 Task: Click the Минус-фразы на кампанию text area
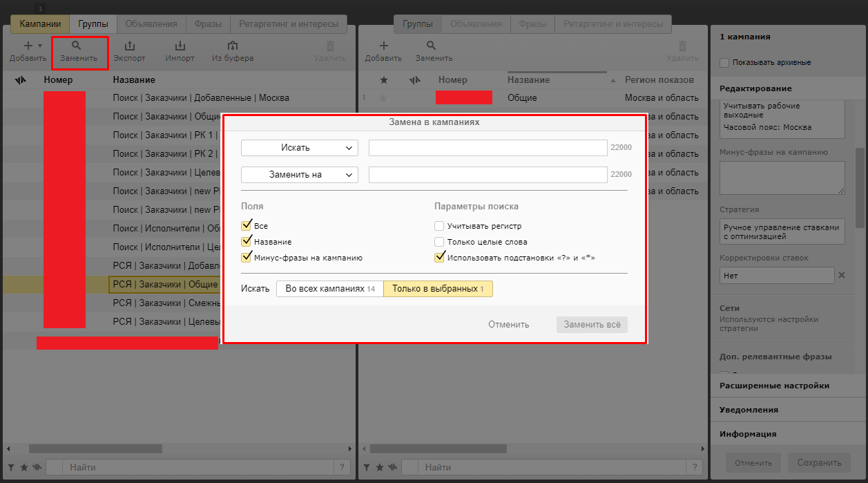pyautogui.click(x=782, y=178)
